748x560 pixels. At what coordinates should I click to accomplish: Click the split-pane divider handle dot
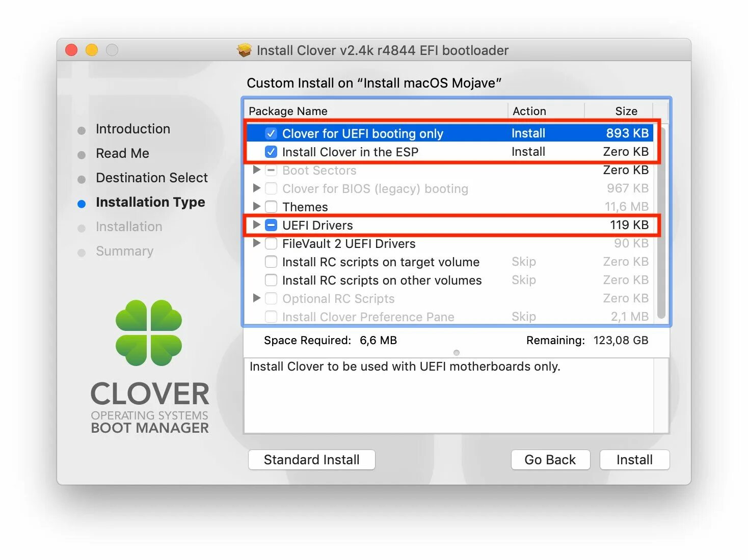(457, 353)
